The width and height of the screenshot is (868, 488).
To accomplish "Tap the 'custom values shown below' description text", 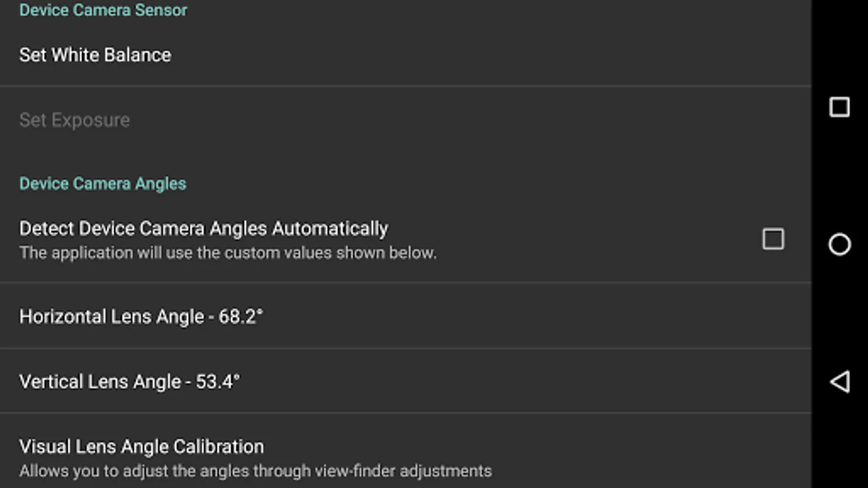I will [x=228, y=253].
